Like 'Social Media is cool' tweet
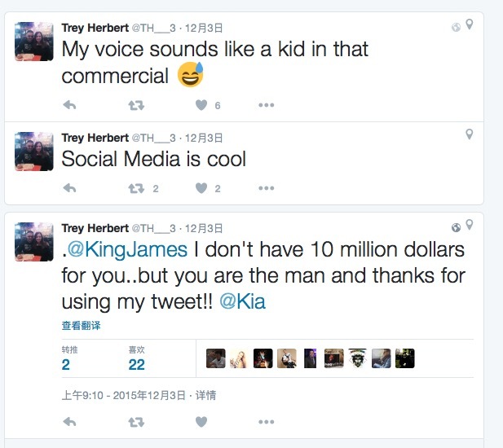The height and width of the screenshot is (448, 503). point(201,188)
